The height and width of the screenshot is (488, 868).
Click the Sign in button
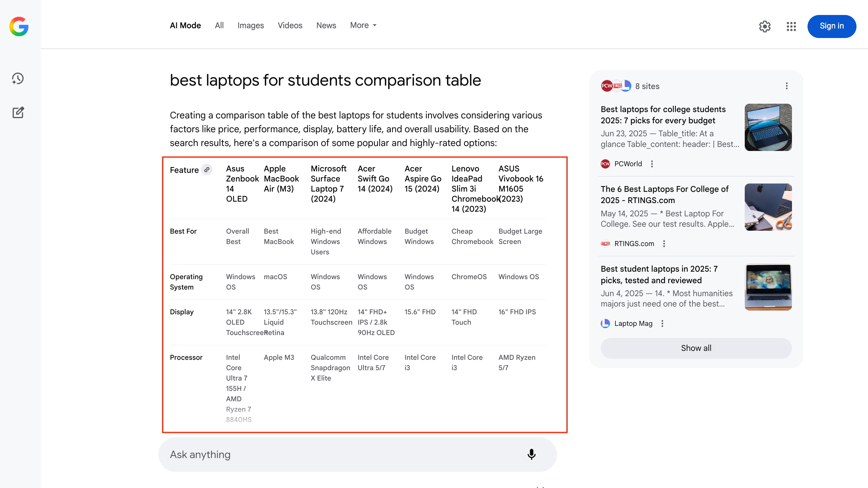831,26
